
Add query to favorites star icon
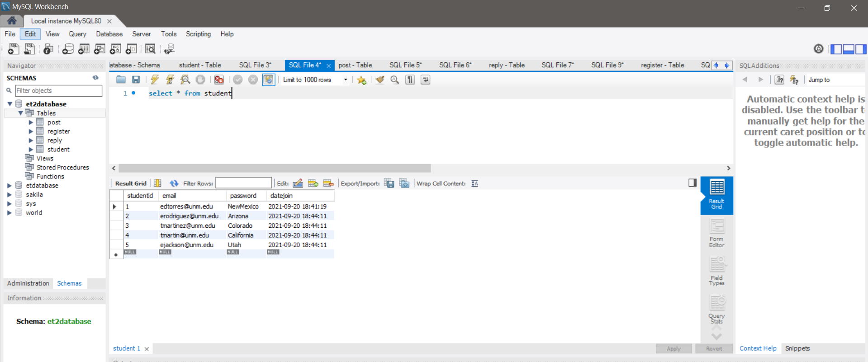361,80
